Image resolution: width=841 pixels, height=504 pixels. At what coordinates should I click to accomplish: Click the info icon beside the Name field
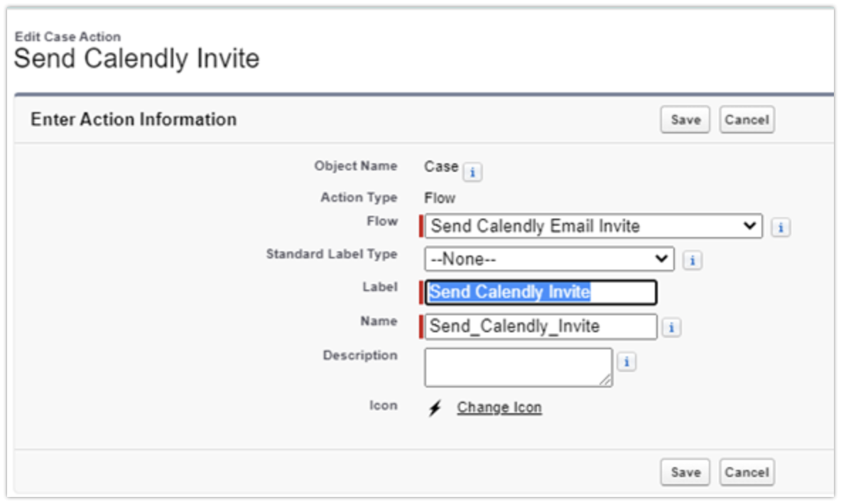pyautogui.click(x=673, y=327)
